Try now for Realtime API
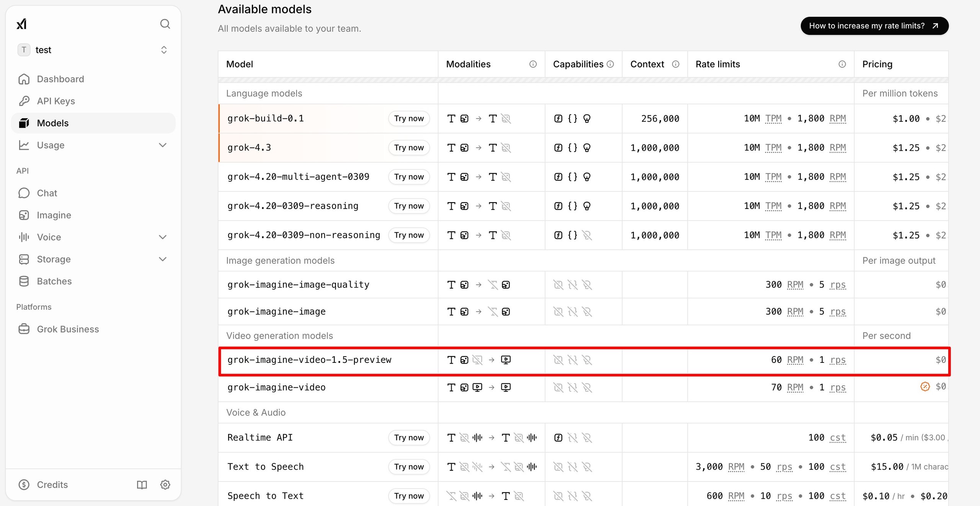This screenshot has width=980, height=506. (409, 437)
